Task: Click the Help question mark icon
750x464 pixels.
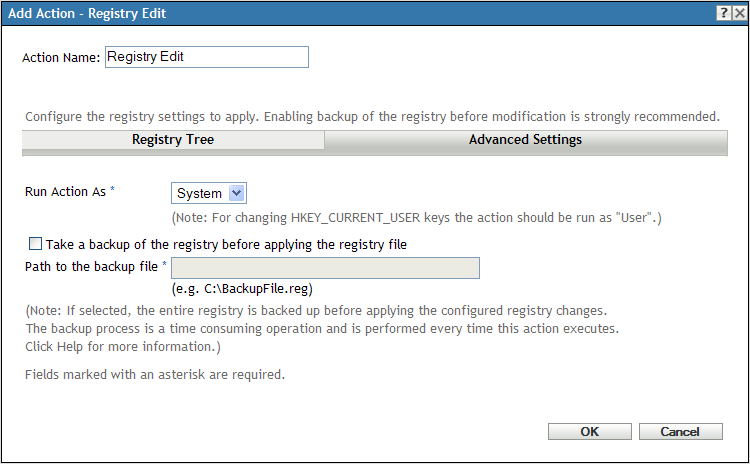Action: 722,13
